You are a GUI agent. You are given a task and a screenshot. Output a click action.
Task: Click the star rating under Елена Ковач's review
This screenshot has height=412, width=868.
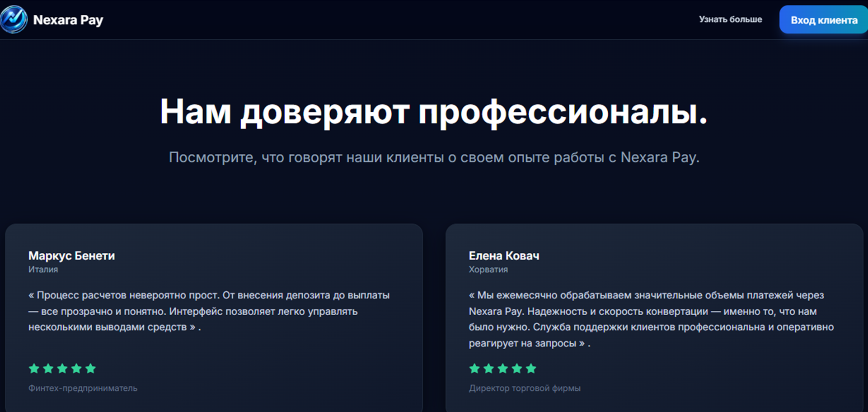502,369
